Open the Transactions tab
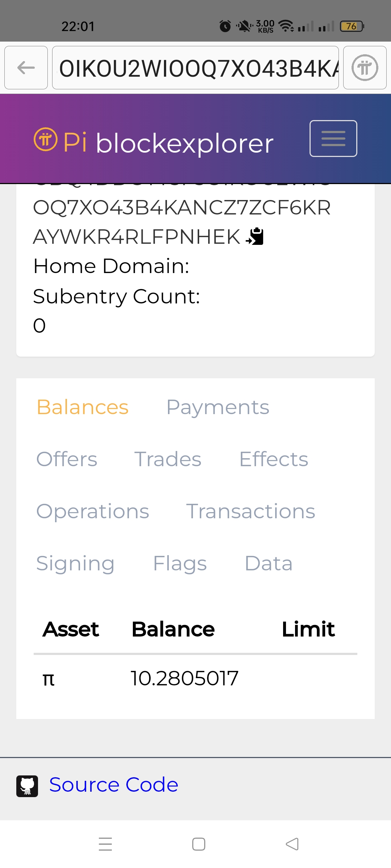This screenshot has height=868, width=391. pos(251,511)
